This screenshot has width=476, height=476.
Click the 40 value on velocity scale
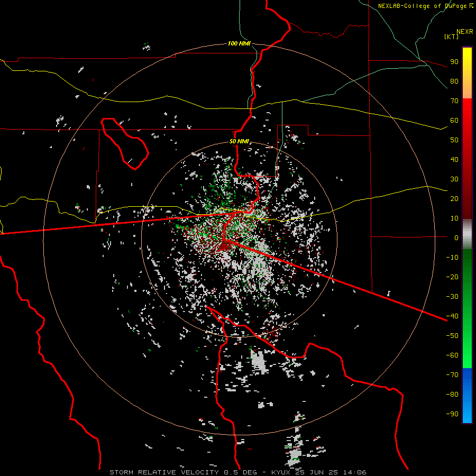tap(454, 160)
